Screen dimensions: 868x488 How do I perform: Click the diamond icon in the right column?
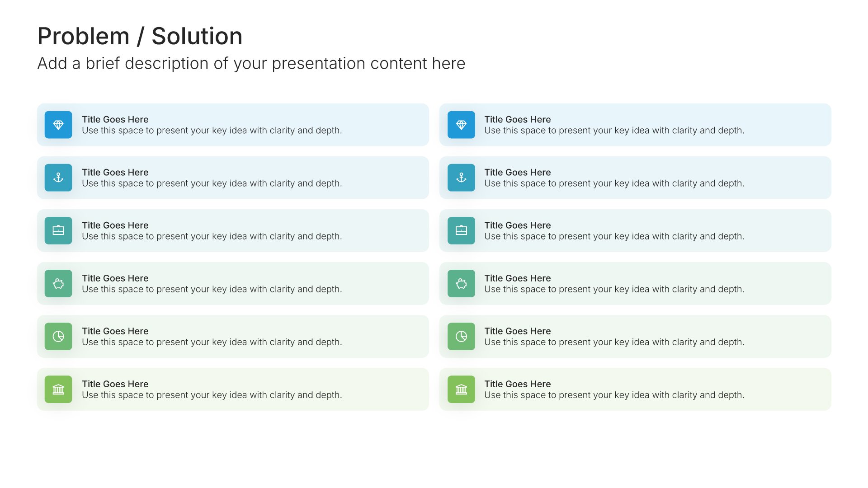pyautogui.click(x=461, y=125)
